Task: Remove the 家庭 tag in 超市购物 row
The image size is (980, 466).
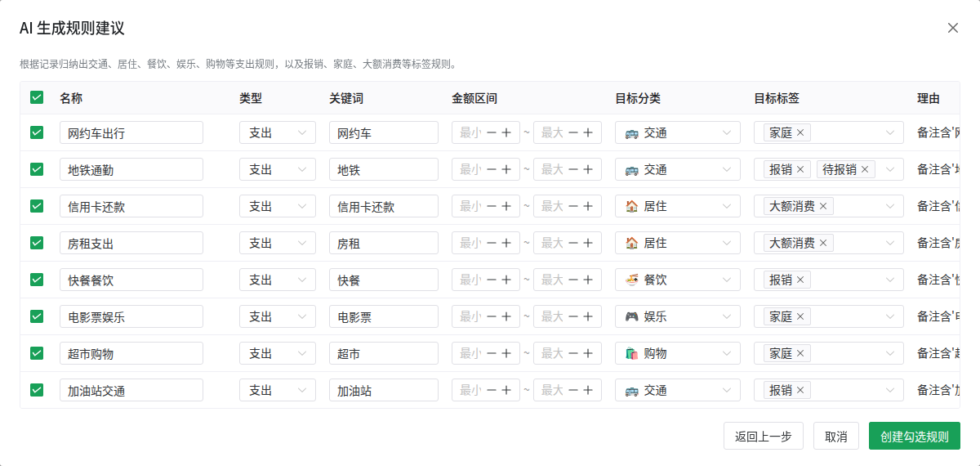Action: coord(800,353)
